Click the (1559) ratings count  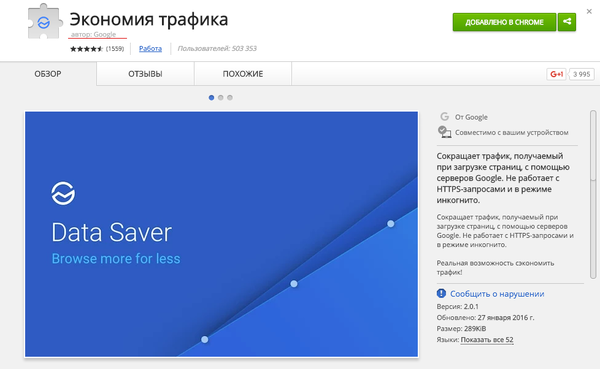[x=115, y=49]
